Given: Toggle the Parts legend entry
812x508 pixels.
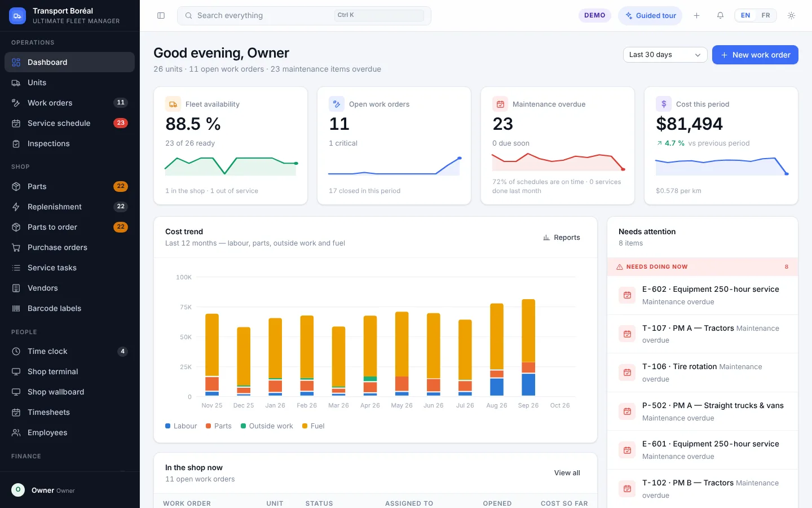Looking at the screenshot, I should pos(219,426).
